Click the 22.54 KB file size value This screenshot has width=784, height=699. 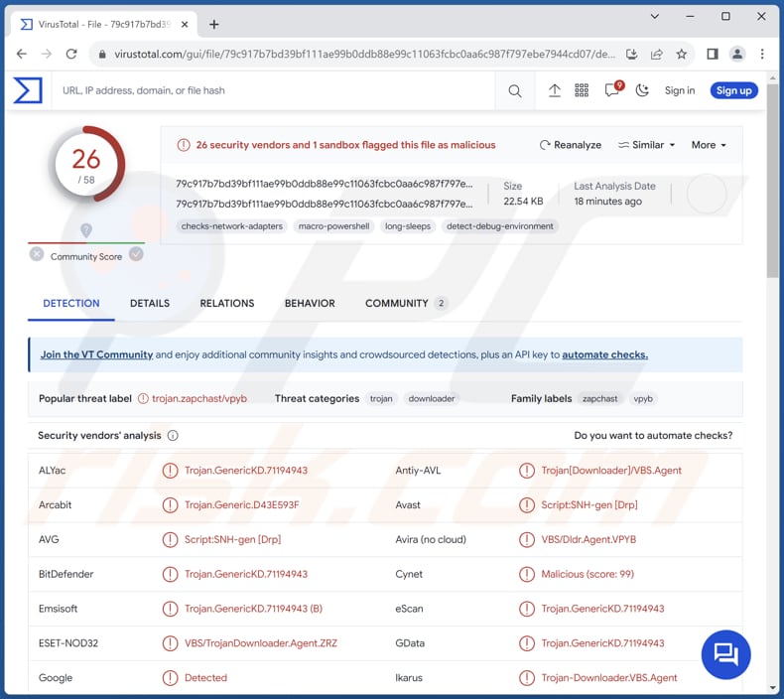pyautogui.click(x=523, y=202)
